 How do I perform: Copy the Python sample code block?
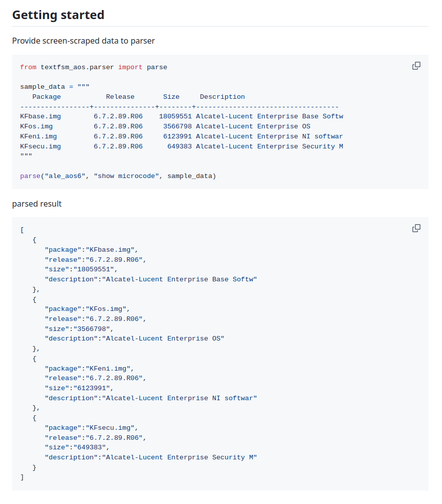click(x=416, y=66)
